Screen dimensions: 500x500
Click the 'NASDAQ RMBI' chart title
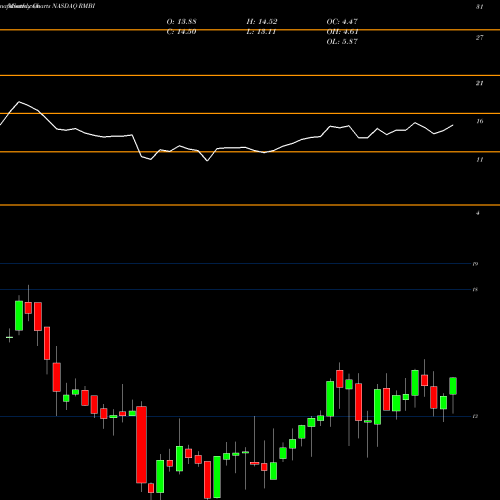tap(74, 6)
